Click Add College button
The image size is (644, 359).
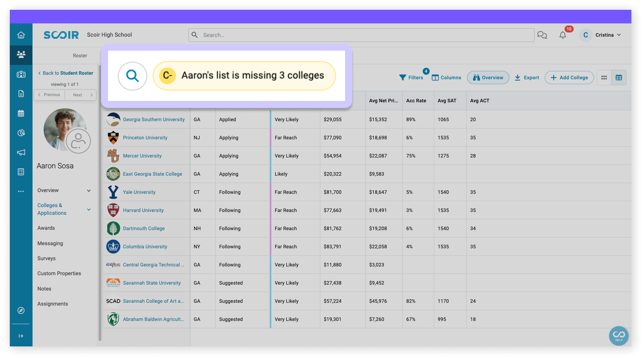click(x=569, y=78)
